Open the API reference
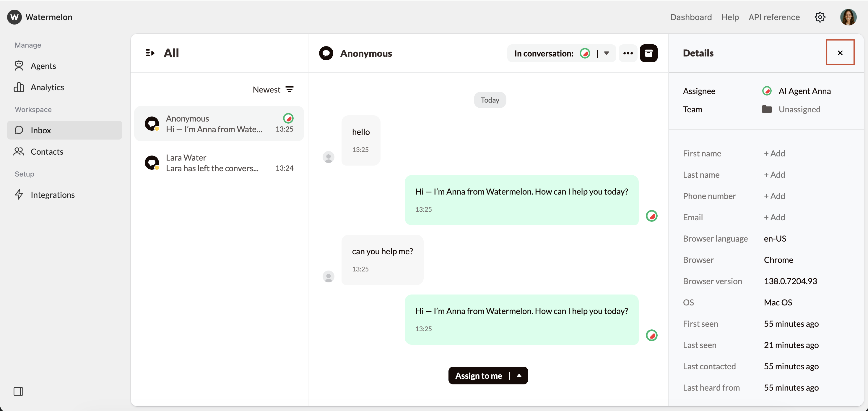868x411 pixels. pyautogui.click(x=774, y=17)
